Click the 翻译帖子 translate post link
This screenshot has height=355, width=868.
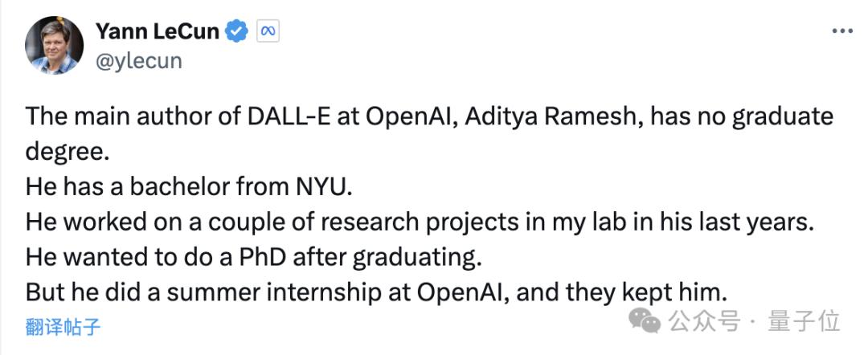63,327
